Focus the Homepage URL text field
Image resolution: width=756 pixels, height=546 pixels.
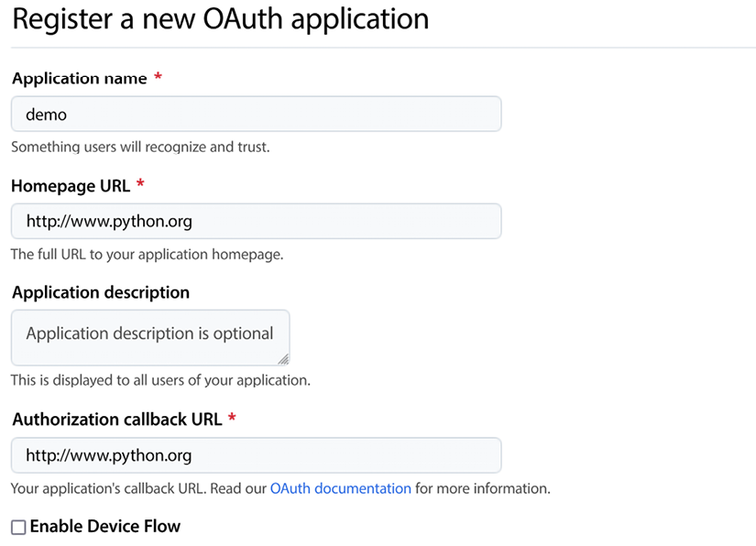click(257, 222)
